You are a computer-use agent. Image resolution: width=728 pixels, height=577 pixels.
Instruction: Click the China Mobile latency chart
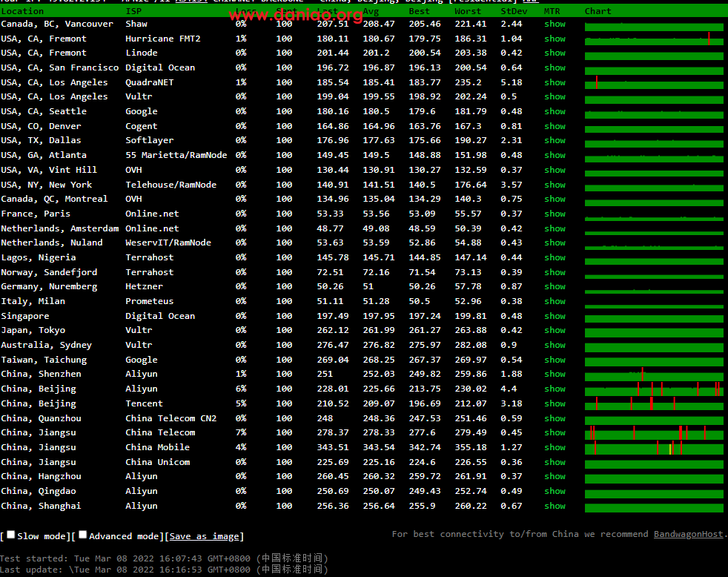coord(654,448)
